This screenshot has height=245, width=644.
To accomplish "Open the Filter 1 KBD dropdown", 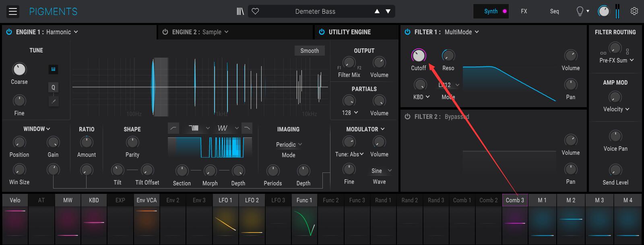I will point(421,97).
